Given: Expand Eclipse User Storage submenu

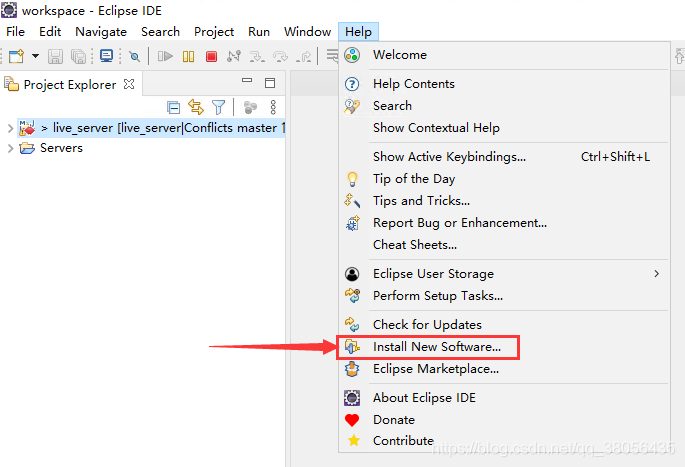Looking at the screenshot, I should click(504, 274).
